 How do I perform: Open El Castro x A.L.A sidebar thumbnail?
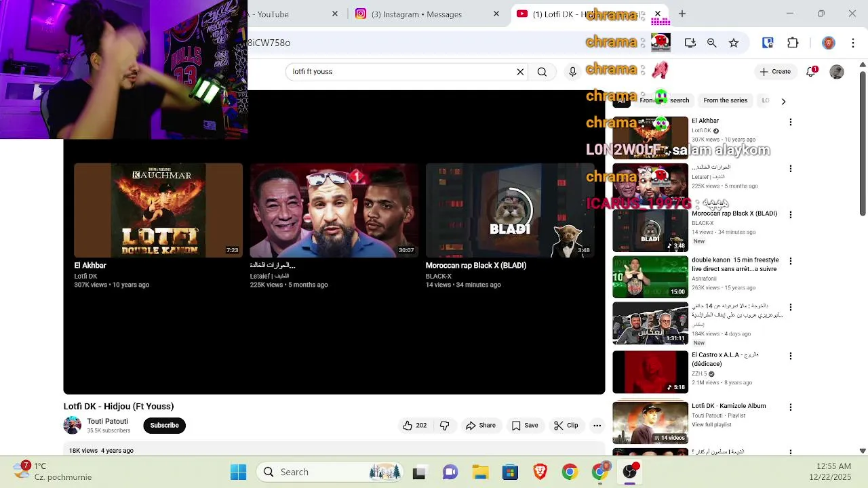pos(650,372)
